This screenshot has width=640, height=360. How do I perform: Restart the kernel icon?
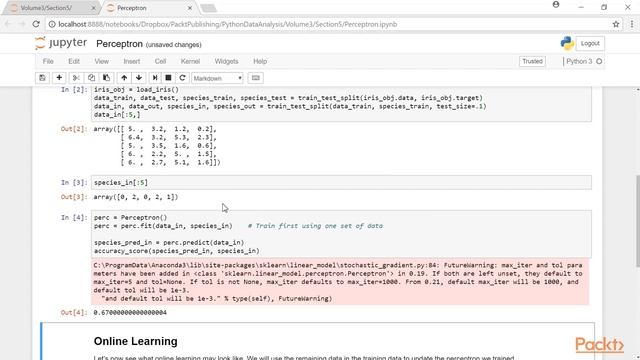tap(182, 78)
